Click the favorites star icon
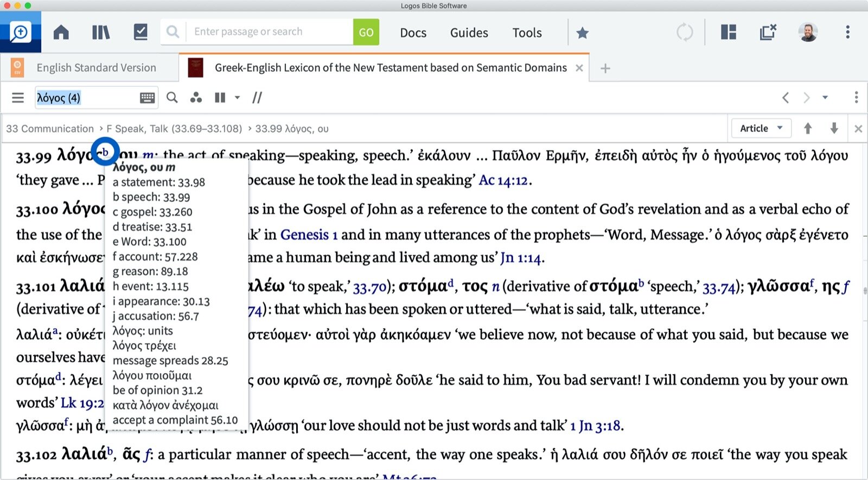 583,33
